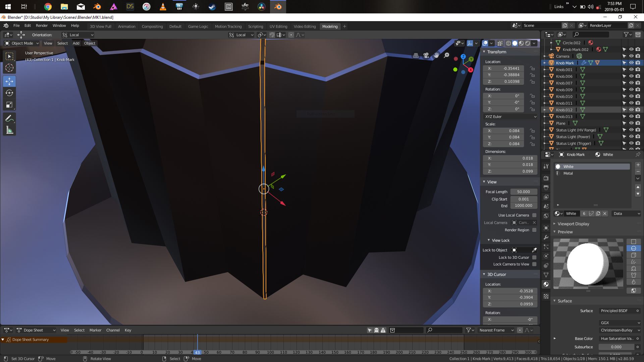Switch to the UV Editing workspace tab
The width and height of the screenshot is (644, 362).
pyautogui.click(x=278, y=26)
